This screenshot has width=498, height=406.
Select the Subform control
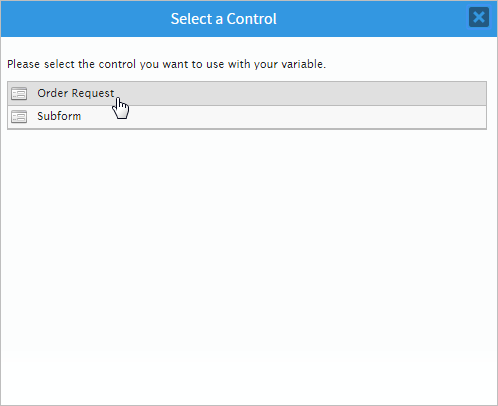247,117
